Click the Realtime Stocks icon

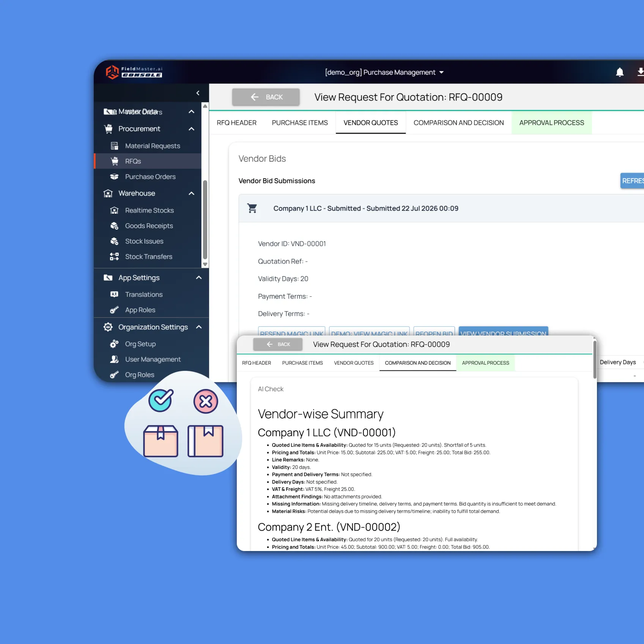(114, 210)
